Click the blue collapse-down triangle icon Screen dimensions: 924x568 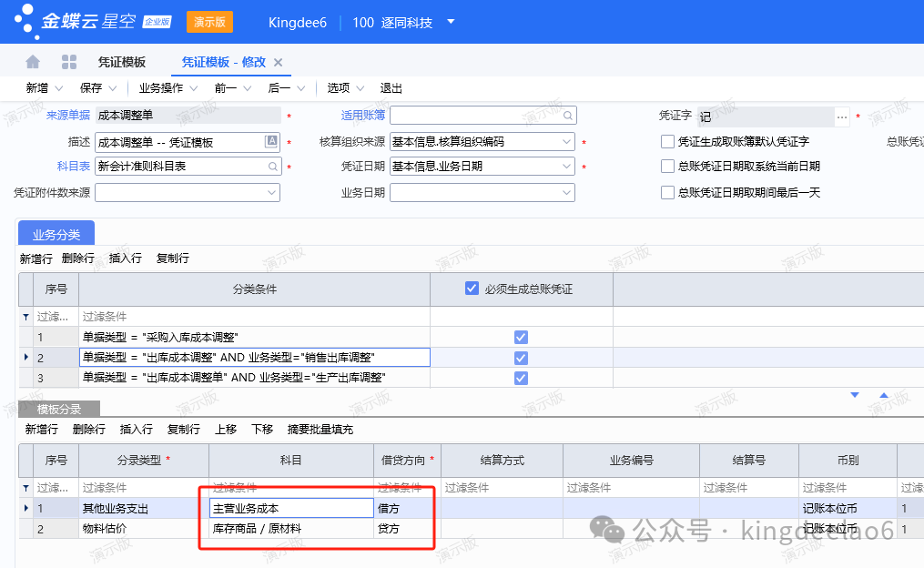coord(854,395)
